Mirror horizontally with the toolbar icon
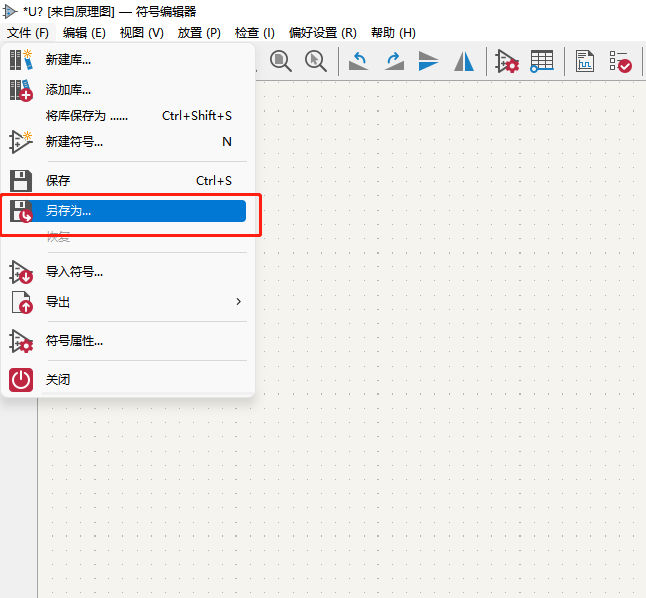Screen dimensions: 646x598 (x=464, y=61)
